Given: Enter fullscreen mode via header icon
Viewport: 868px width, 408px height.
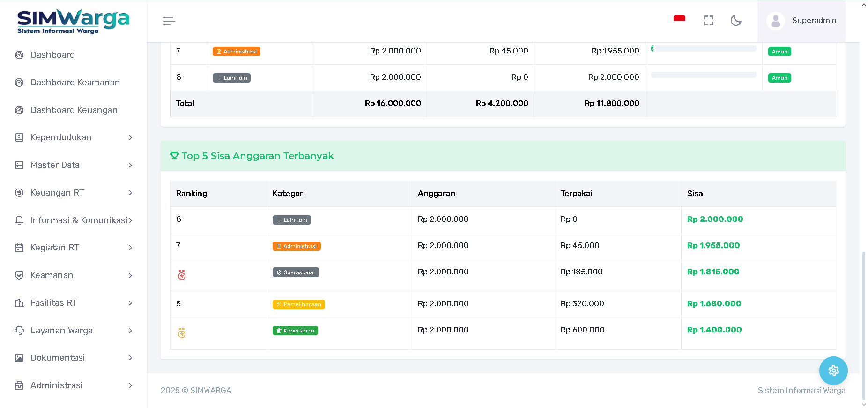Looking at the screenshot, I should [708, 21].
